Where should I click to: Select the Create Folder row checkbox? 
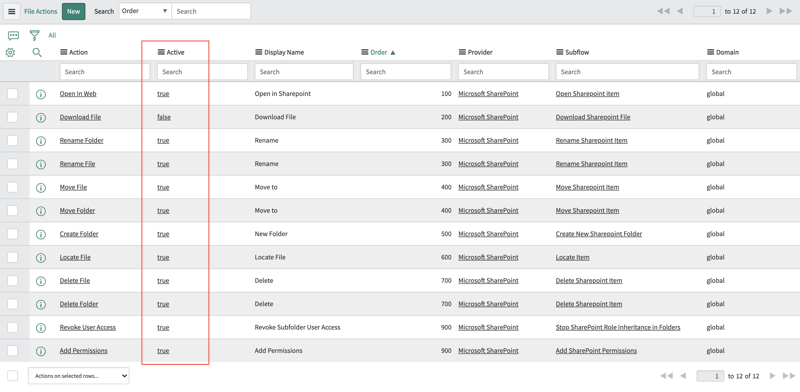[12, 234]
